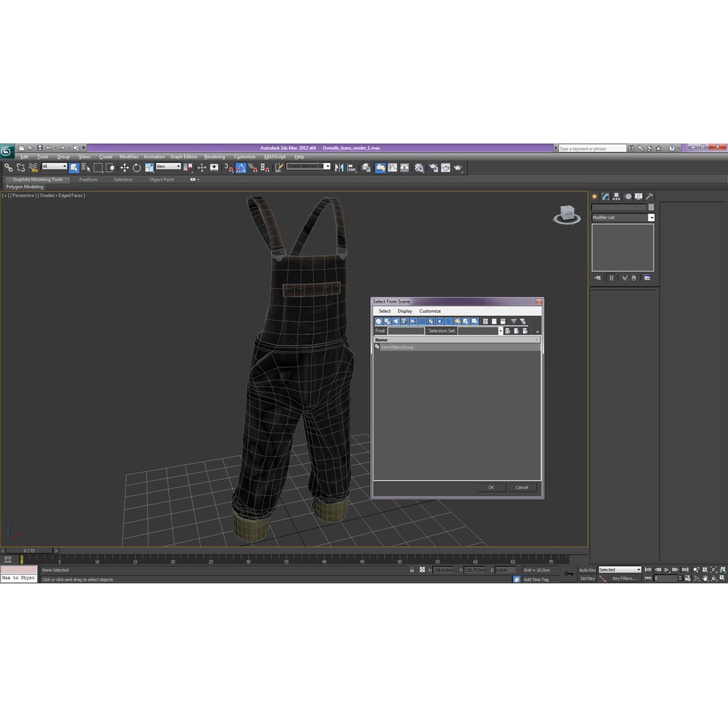This screenshot has width=728, height=728.
Task: Open the Modifiers menu
Action: click(x=129, y=157)
